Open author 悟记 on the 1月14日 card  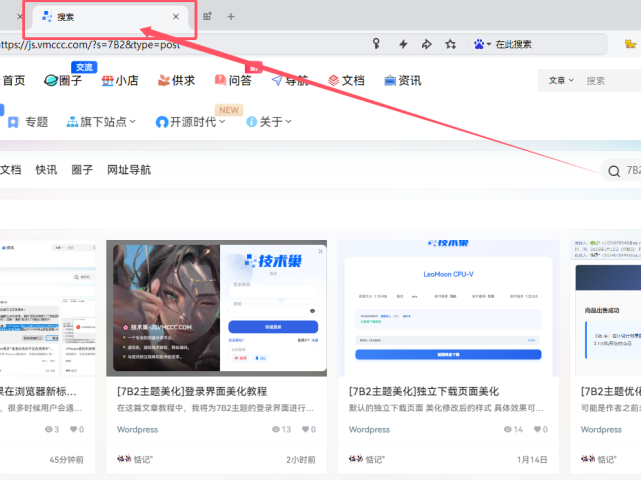pos(366,460)
